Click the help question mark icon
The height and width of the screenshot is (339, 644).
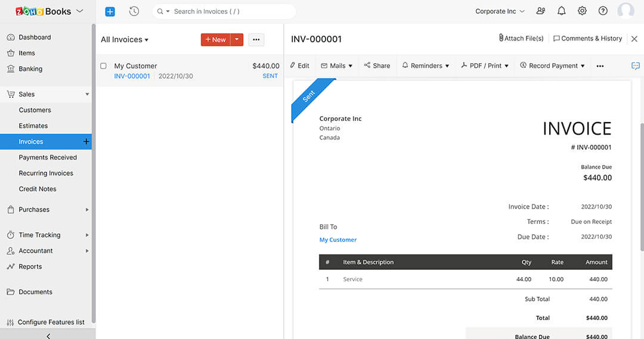603,11
